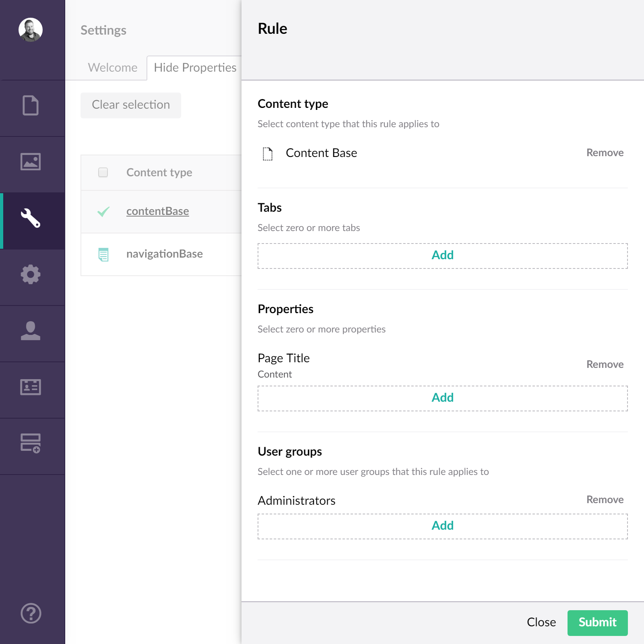Select the navigationBase row icon
Viewport: 644px width, 644px height.
103,254
